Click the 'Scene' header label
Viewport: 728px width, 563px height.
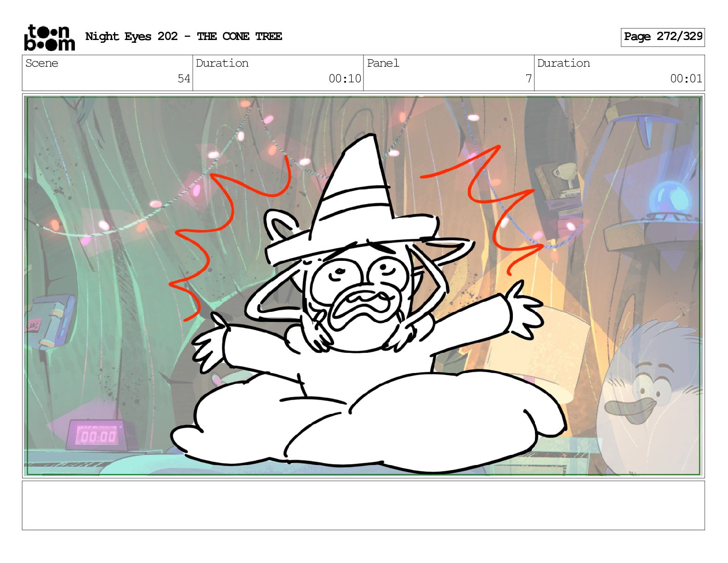pyautogui.click(x=42, y=63)
